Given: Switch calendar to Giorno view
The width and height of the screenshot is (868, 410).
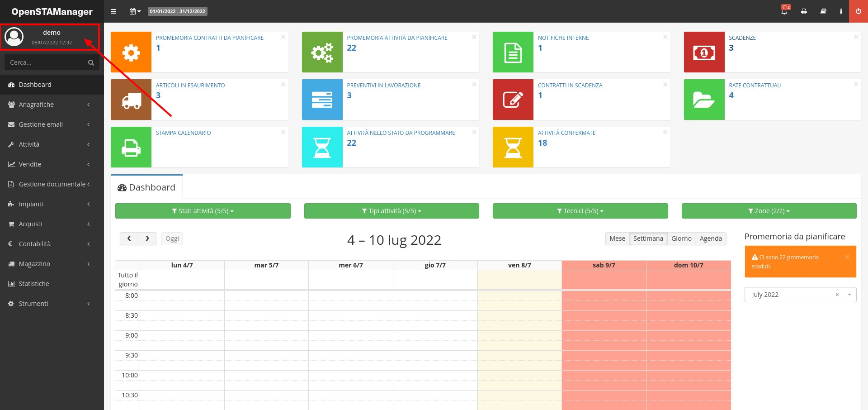Looking at the screenshot, I should (681, 238).
